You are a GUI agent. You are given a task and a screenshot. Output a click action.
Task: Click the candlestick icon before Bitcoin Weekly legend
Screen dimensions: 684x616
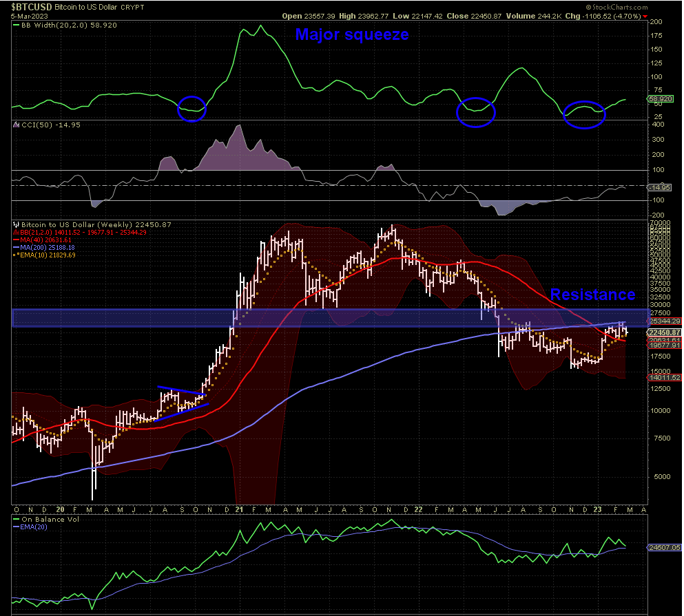click(17, 224)
